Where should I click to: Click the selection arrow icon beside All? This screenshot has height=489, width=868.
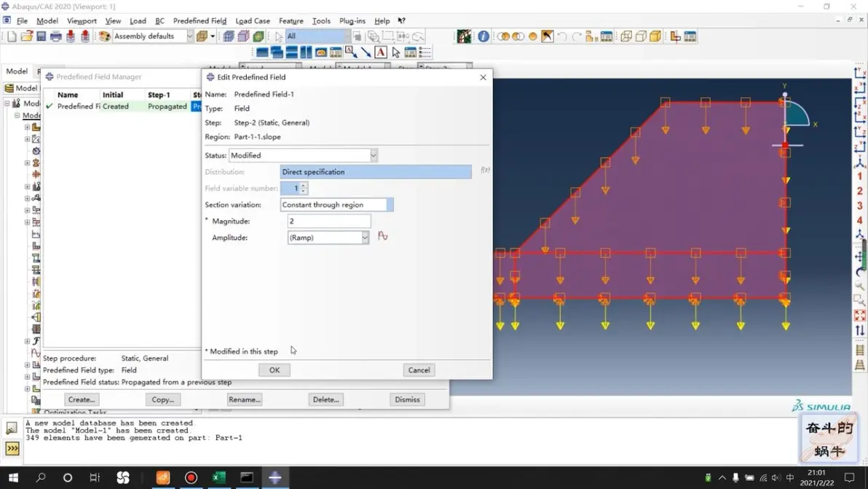(278, 36)
